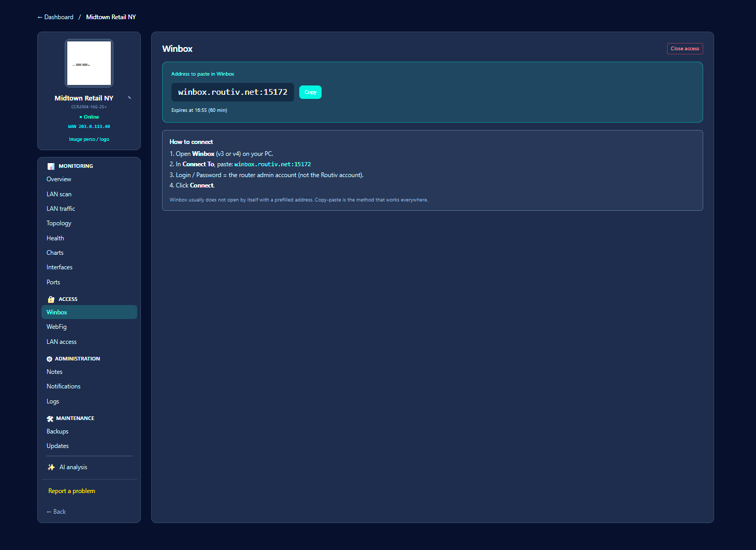Viewport: 756px width, 550px height.
Task: Click the Maintenance tools icon
Action: click(x=50, y=418)
